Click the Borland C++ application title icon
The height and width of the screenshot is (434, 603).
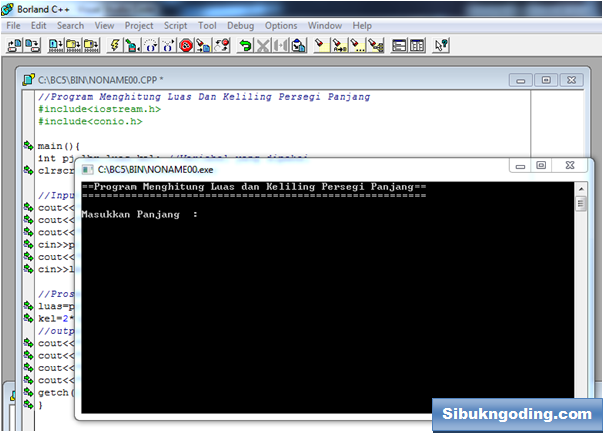click(7, 9)
